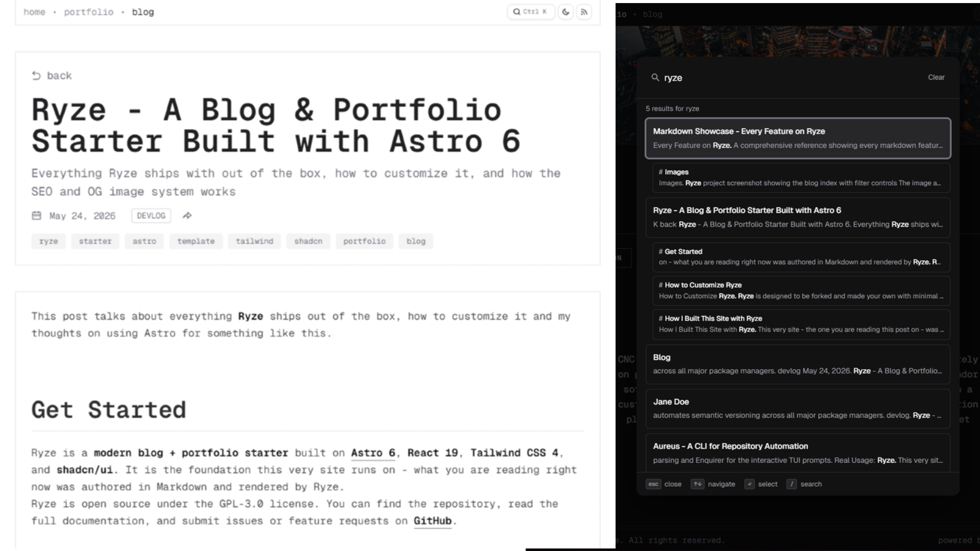Open search via the Ctrl K button

(530, 12)
